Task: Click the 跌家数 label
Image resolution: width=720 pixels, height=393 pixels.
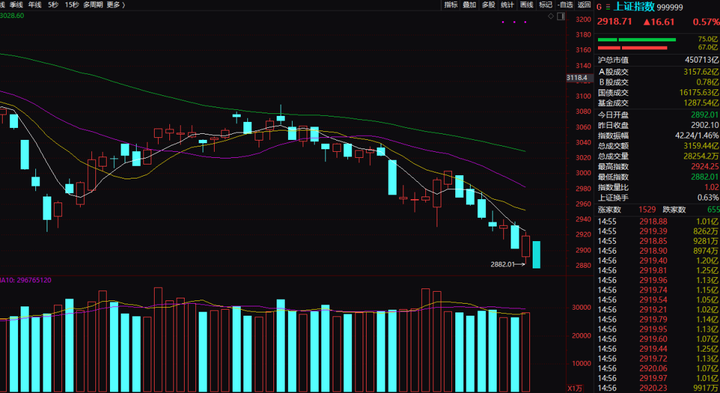Action: point(674,210)
